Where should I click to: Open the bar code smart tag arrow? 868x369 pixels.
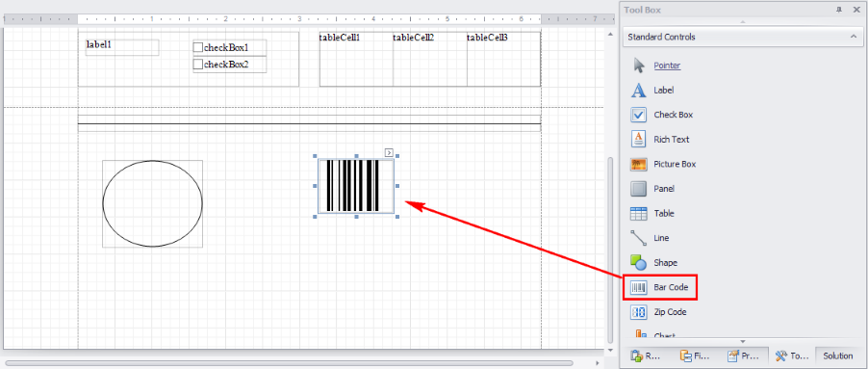coord(389,152)
